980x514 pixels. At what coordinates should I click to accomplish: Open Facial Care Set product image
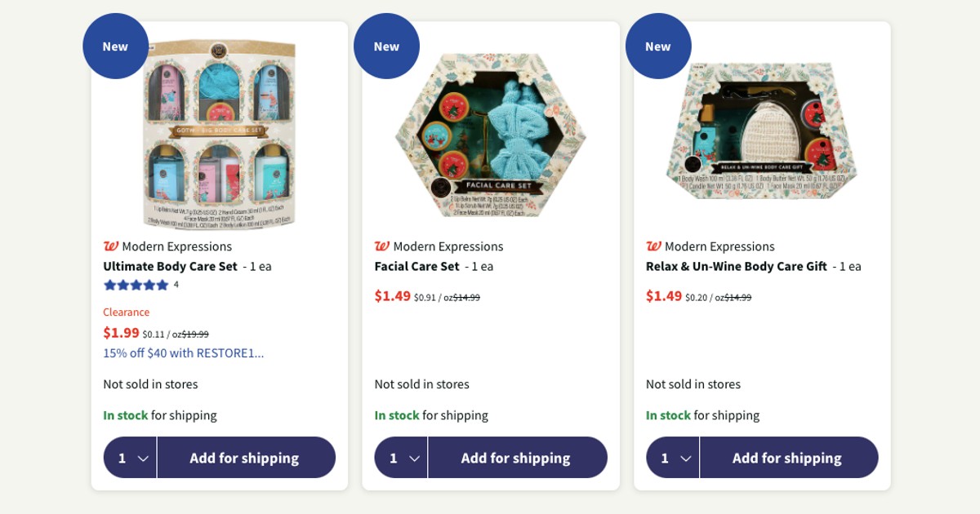(491, 135)
